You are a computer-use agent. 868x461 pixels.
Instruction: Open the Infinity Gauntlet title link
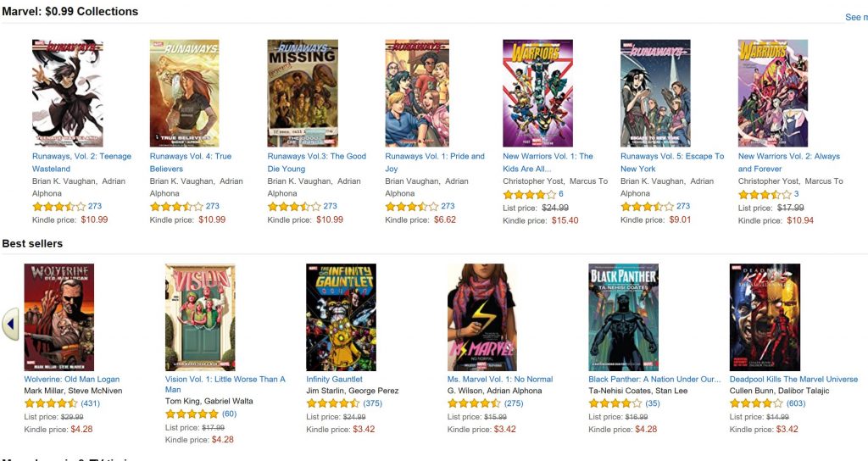pyautogui.click(x=334, y=379)
